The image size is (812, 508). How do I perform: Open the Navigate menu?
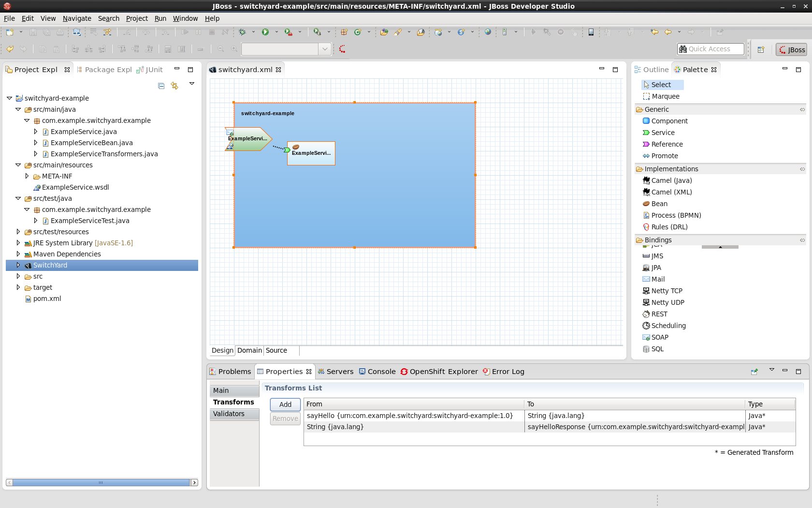click(77, 18)
